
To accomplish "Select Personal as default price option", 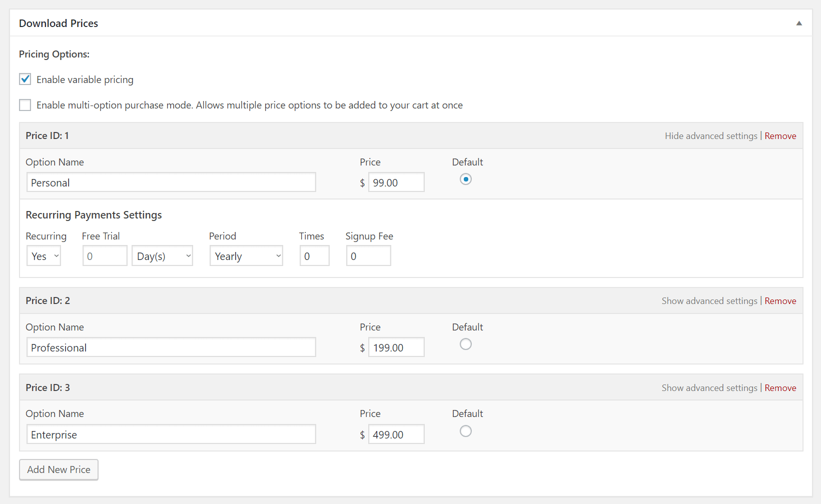I will [465, 179].
